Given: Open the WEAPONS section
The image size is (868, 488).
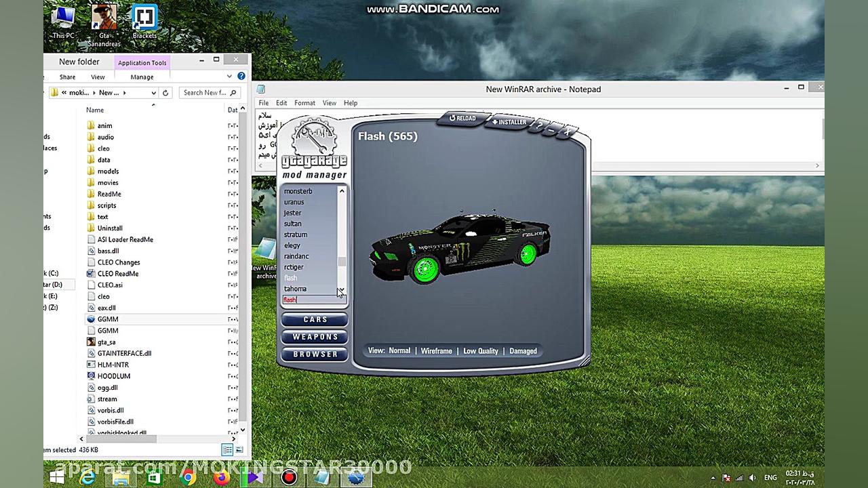Looking at the screenshot, I should tap(315, 337).
